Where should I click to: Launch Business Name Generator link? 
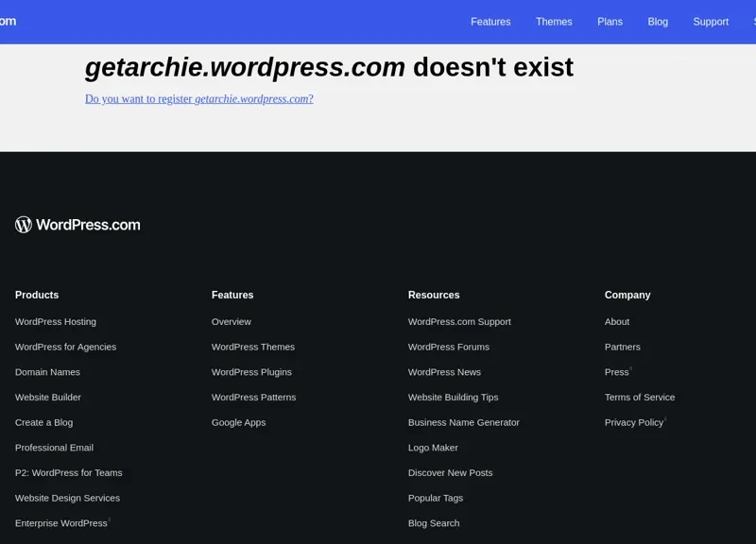click(463, 422)
